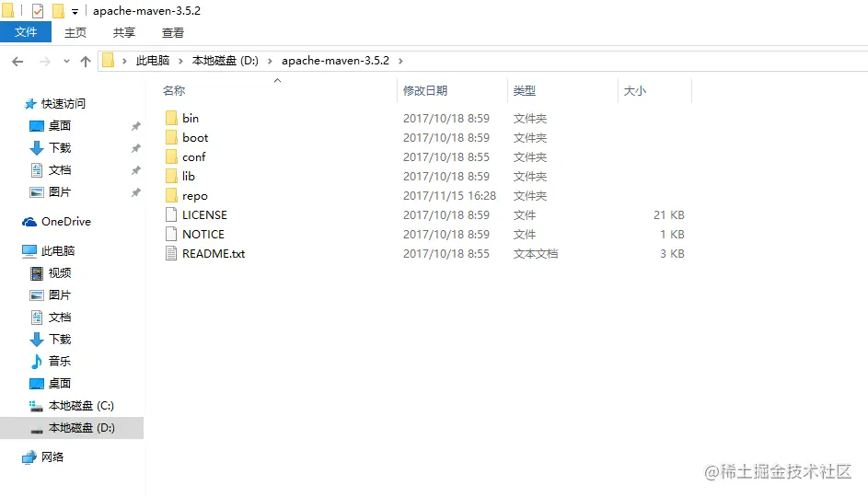Click the 网络 network icon

coord(29,457)
